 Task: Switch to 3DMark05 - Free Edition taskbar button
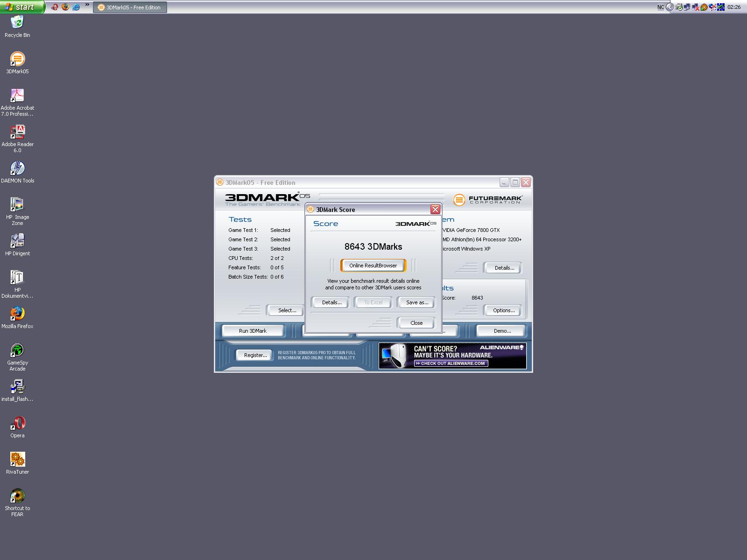tap(130, 7)
